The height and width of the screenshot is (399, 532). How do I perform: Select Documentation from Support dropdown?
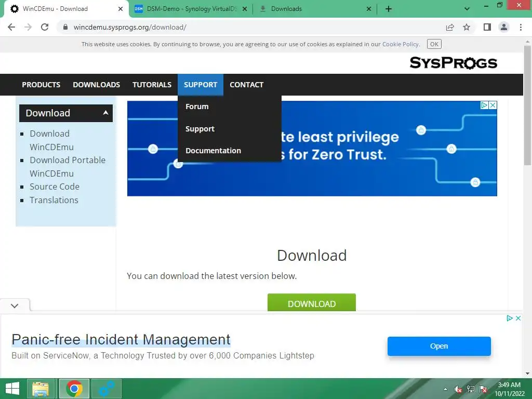(x=213, y=151)
